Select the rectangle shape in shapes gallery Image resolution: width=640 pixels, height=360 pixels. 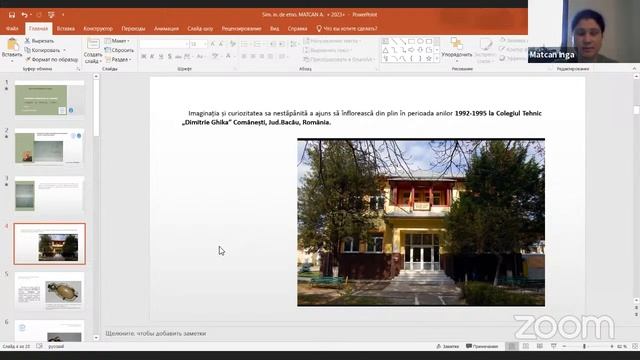click(x=411, y=41)
